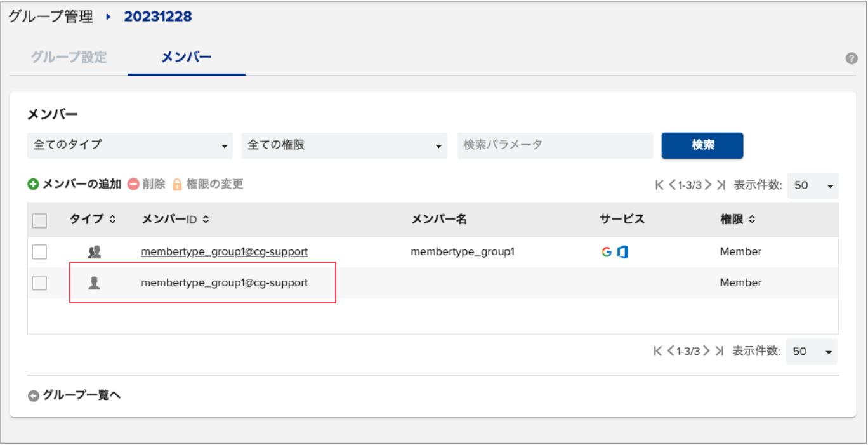Go to first page in bottom pagination
This screenshot has height=445, width=868.
(658, 351)
